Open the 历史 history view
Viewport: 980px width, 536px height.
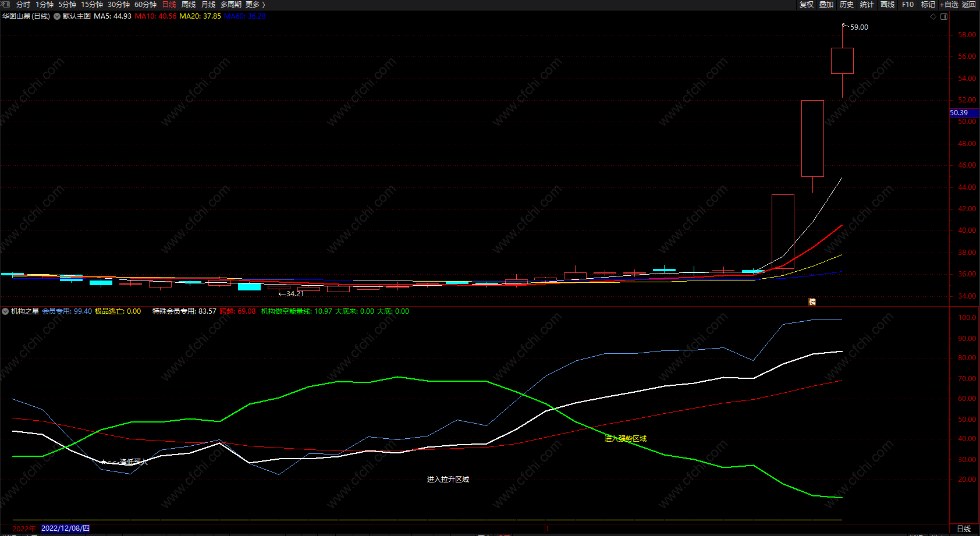click(847, 5)
